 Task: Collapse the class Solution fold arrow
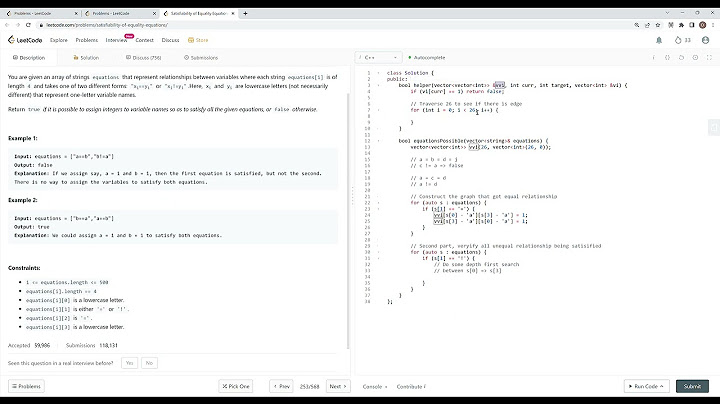click(378, 73)
